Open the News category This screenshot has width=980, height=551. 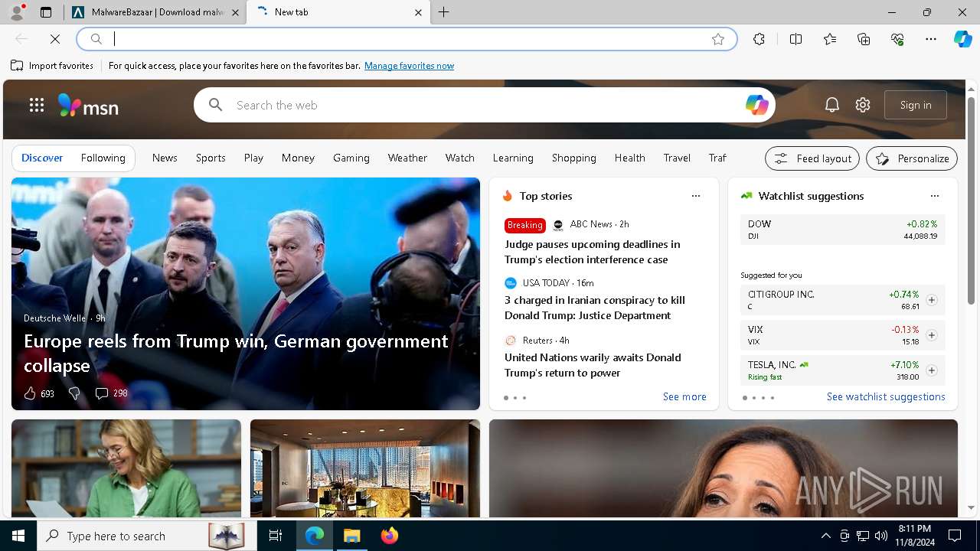165,158
